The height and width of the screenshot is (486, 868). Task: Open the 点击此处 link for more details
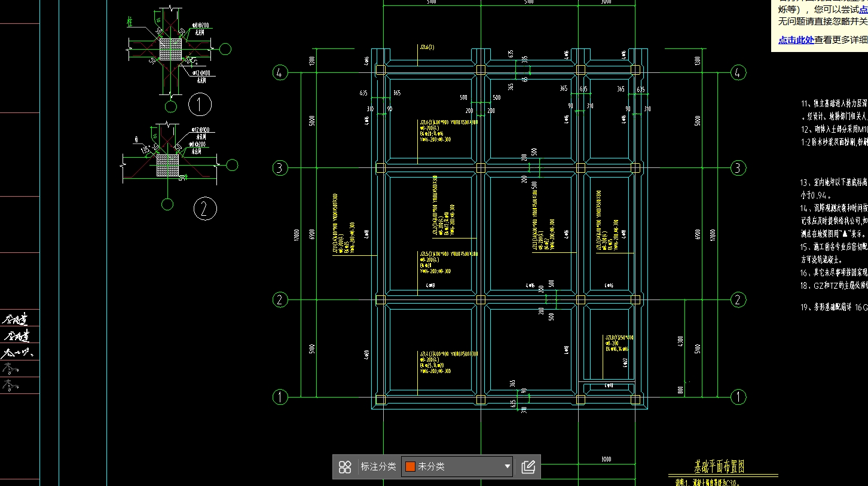(796, 39)
